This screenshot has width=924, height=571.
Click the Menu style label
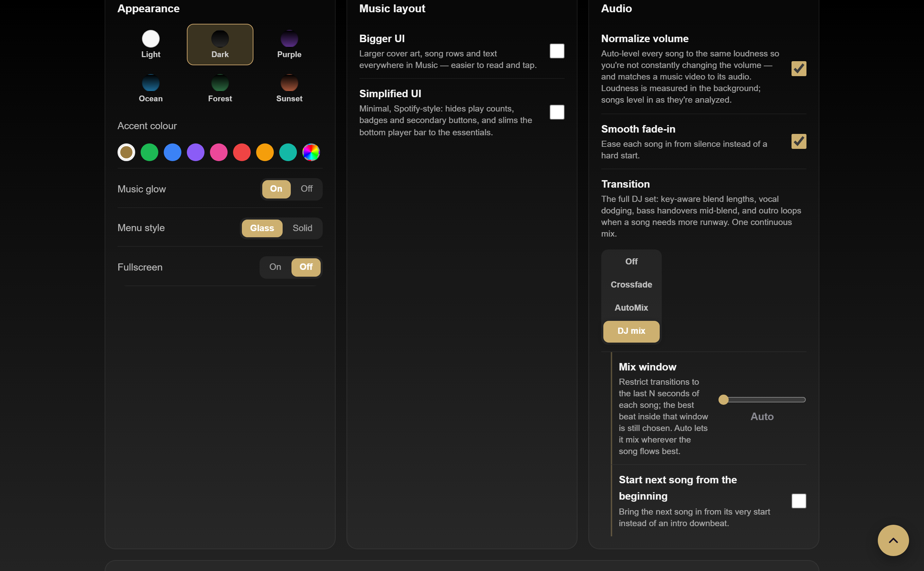point(141,228)
